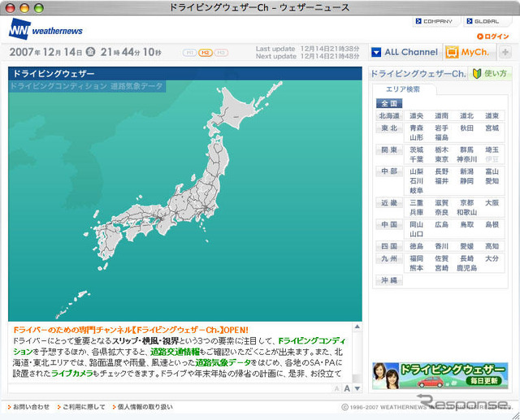Select 福島 prefecture
The height and width of the screenshot is (420, 520).
tap(441, 137)
